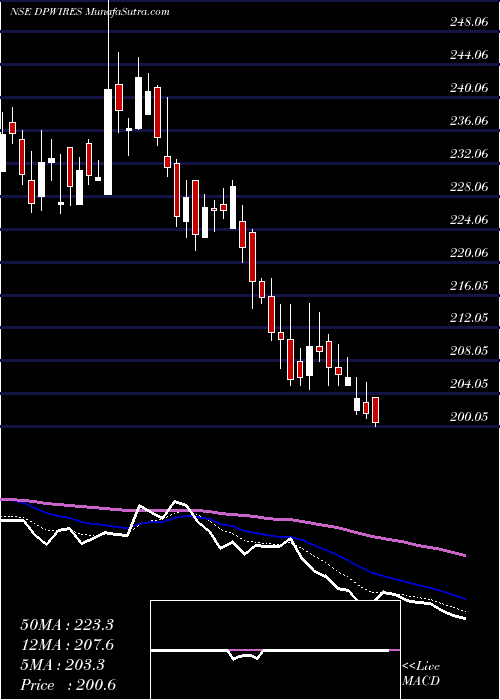Click the 200.05 price axis label
This screenshot has width=500, height=700.
click(x=467, y=417)
